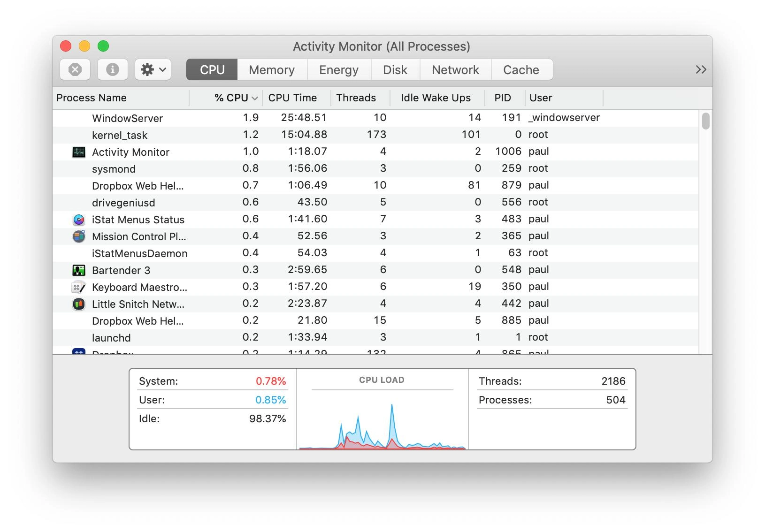Select the sysmond process row
This screenshot has width=765, height=532.
click(x=375, y=168)
